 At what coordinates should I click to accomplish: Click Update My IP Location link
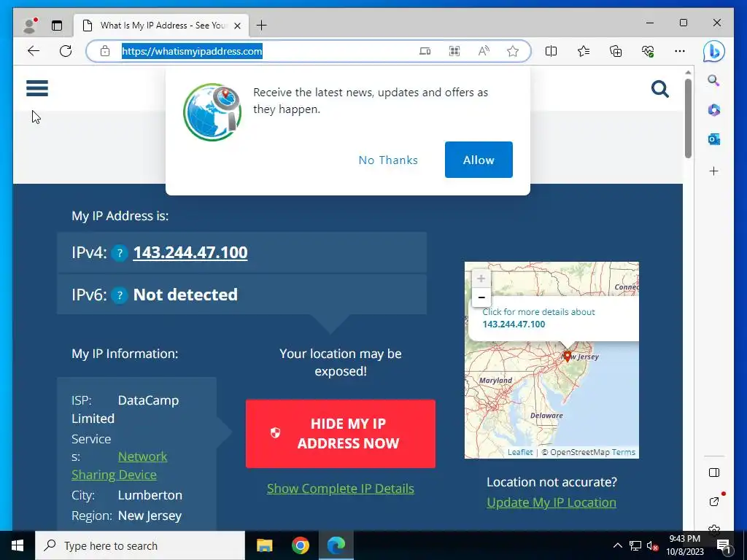click(551, 502)
